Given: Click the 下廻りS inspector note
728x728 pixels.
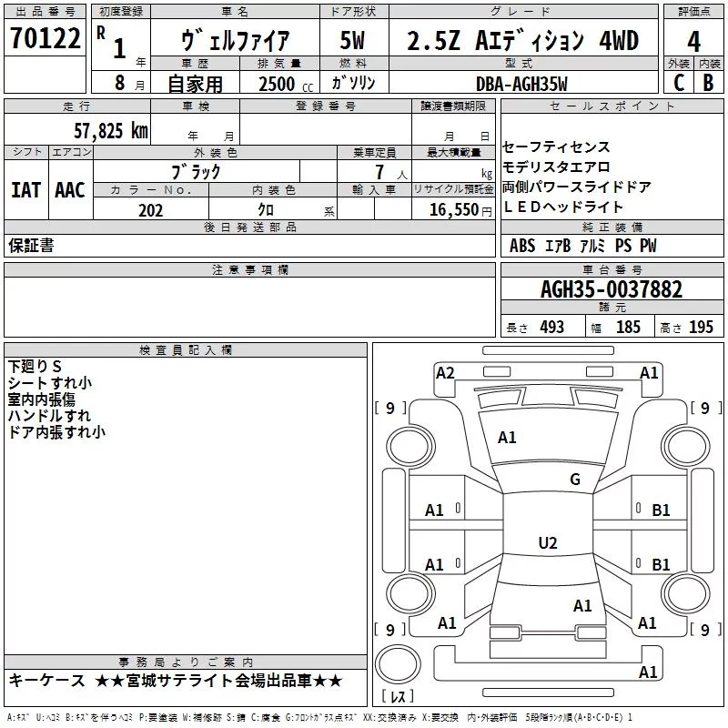Looking at the screenshot, I should coord(35,367).
